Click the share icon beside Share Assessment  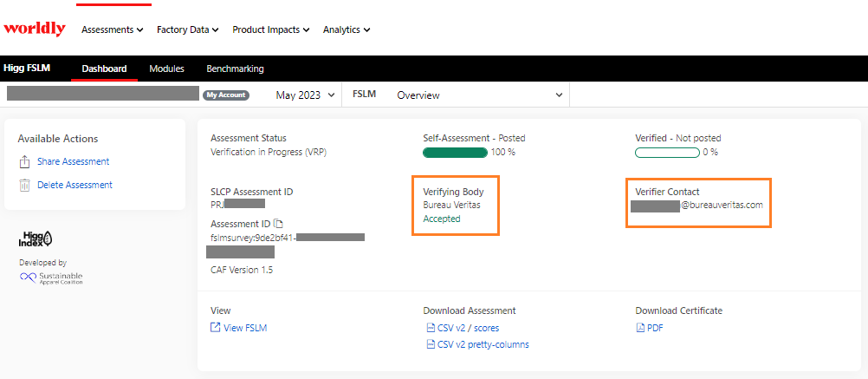(x=24, y=162)
